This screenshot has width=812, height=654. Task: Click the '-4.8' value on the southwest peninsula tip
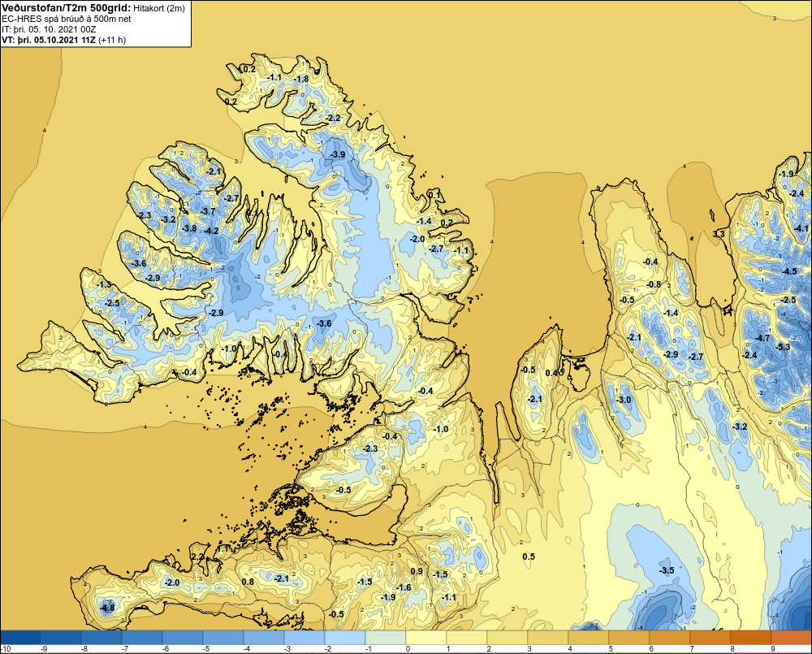click(x=107, y=608)
